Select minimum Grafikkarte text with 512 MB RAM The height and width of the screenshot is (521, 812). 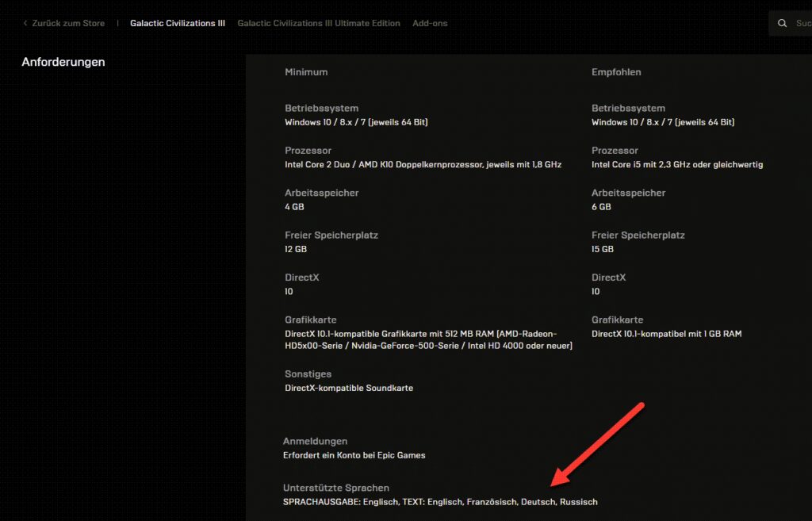click(x=428, y=339)
